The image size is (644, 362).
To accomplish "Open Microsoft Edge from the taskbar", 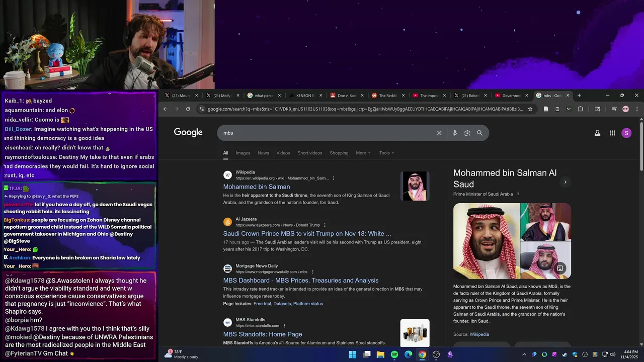I will coord(408,354).
